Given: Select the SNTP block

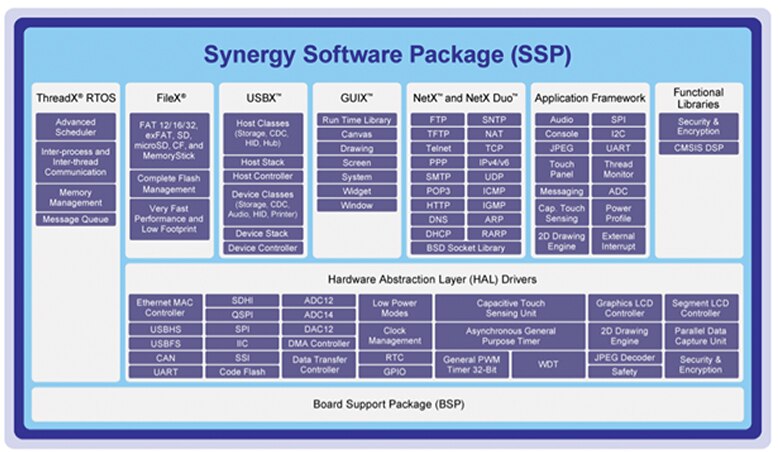Looking at the screenshot, I should 494,120.
